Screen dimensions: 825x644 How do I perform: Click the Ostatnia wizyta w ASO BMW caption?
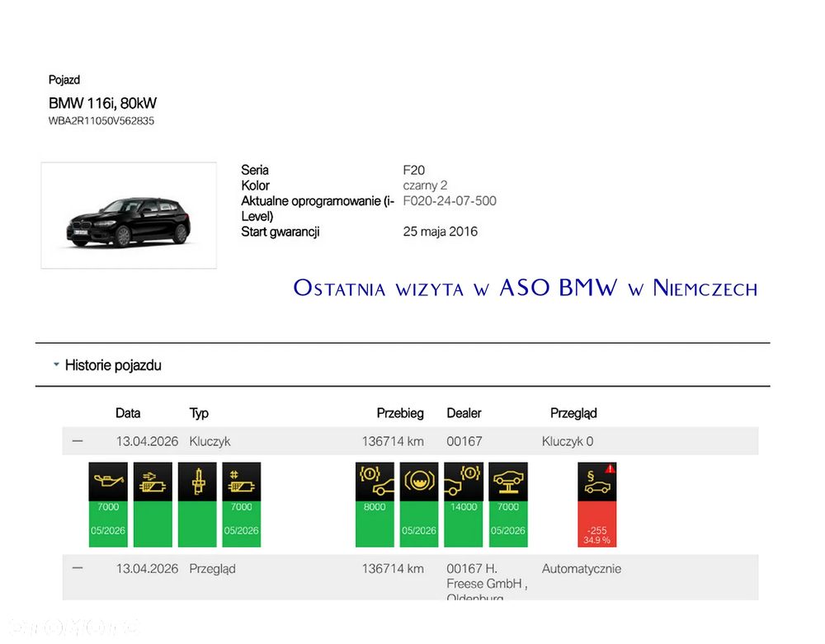tap(525, 288)
